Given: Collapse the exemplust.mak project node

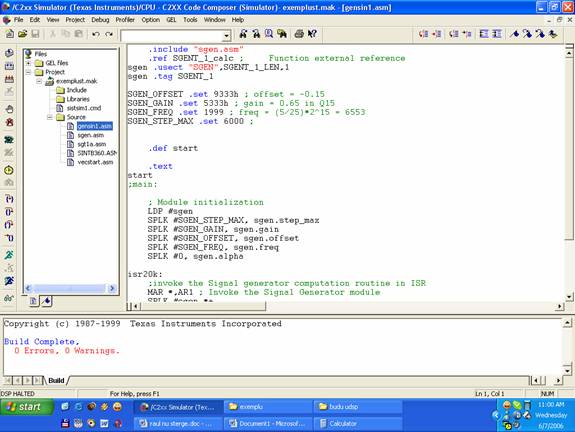Looking at the screenshot, I should 39,81.
